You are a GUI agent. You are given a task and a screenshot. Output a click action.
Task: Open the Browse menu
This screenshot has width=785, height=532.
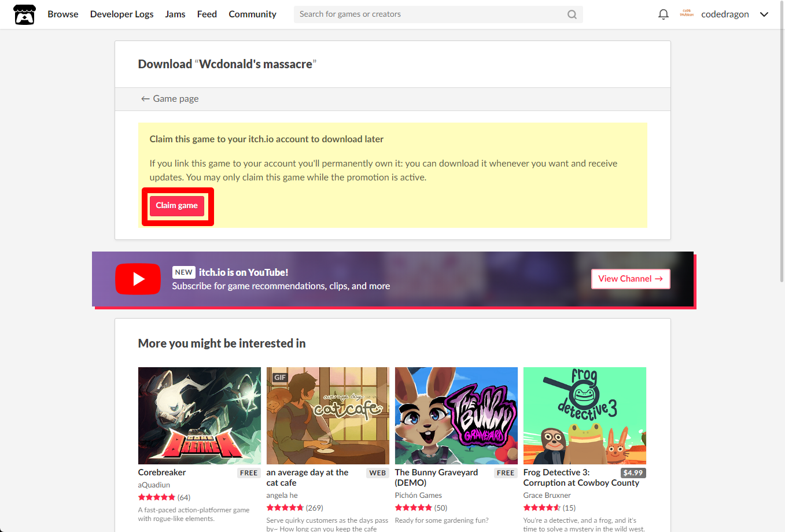[63, 14]
